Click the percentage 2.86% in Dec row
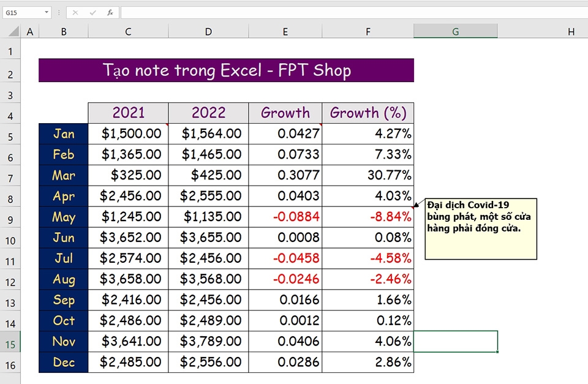The height and width of the screenshot is (384, 588). 368,362
